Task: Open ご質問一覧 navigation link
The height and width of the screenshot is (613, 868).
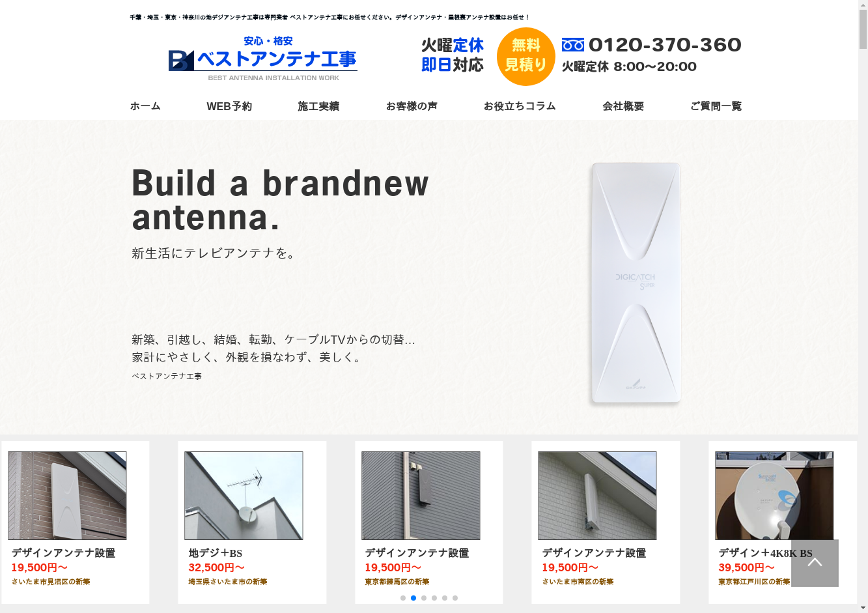Action: (x=716, y=106)
